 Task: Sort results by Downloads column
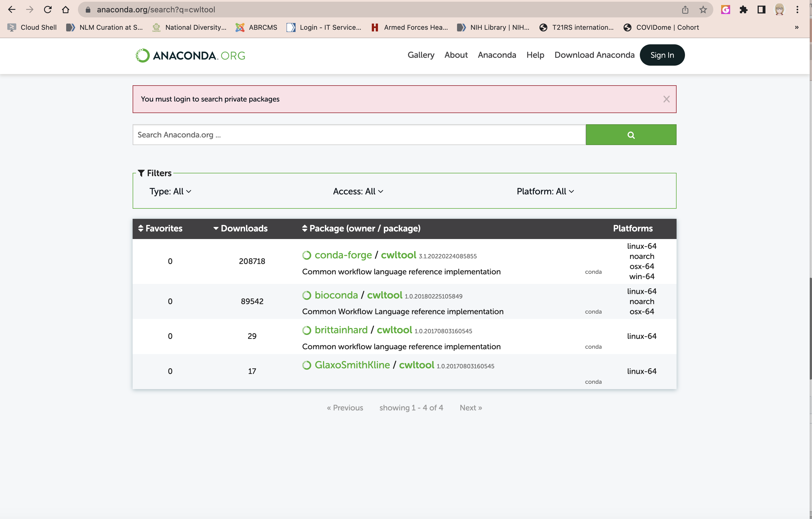pos(240,228)
